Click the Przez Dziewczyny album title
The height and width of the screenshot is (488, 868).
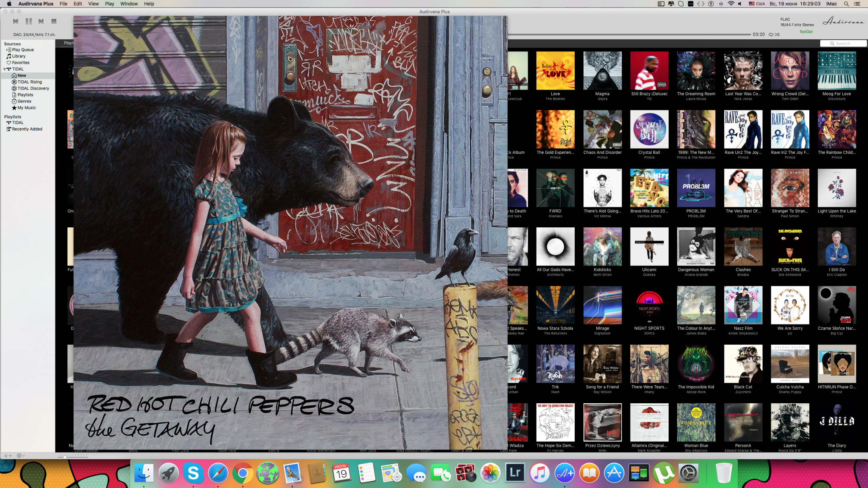[602, 446]
